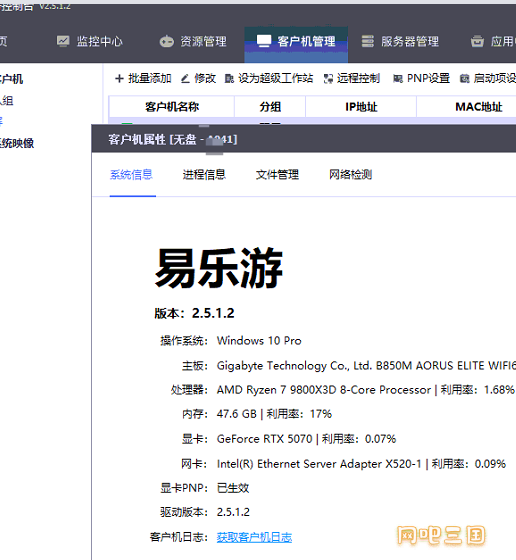The height and width of the screenshot is (560, 516).
Task: Click the icon beside 设为超级工作站
Action: coord(229,79)
